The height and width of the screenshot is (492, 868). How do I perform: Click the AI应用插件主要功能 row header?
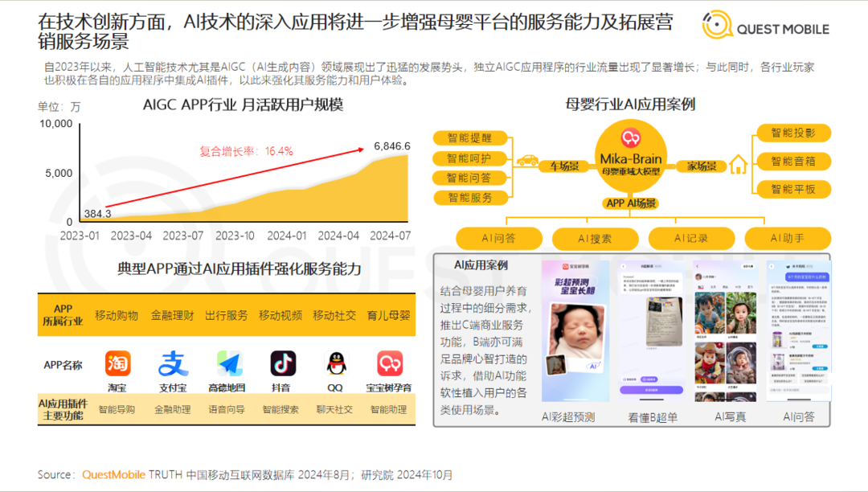coord(63,409)
